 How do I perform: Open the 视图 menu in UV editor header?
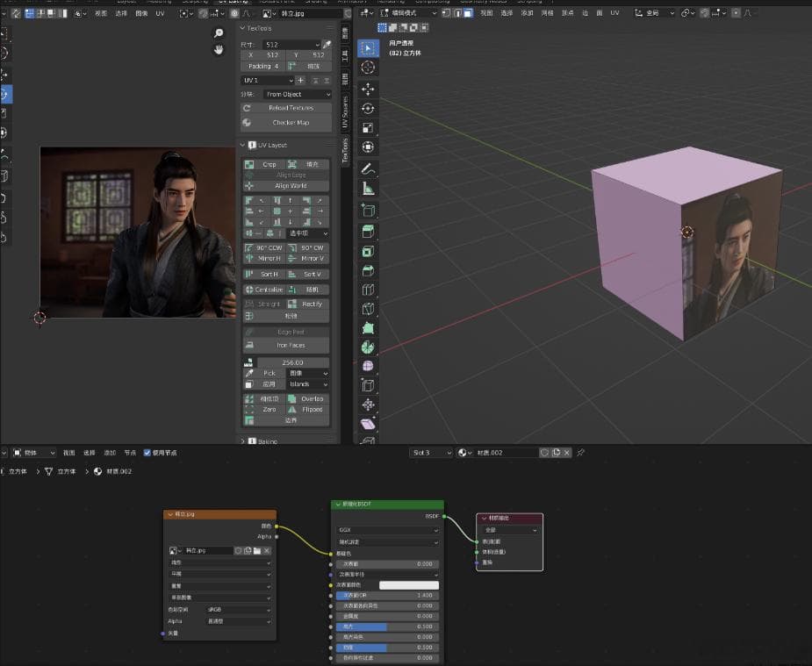point(101,13)
